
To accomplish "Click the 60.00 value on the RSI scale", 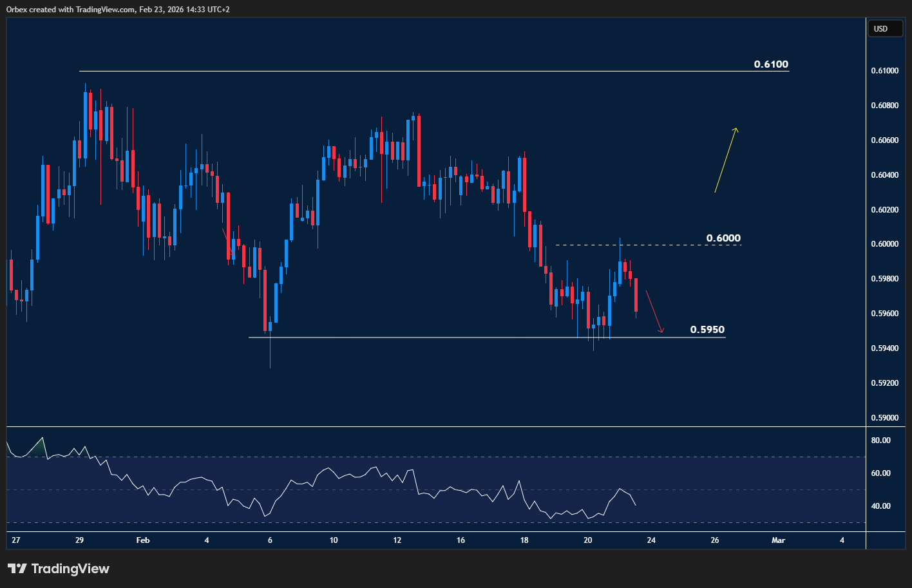I will point(880,473).
